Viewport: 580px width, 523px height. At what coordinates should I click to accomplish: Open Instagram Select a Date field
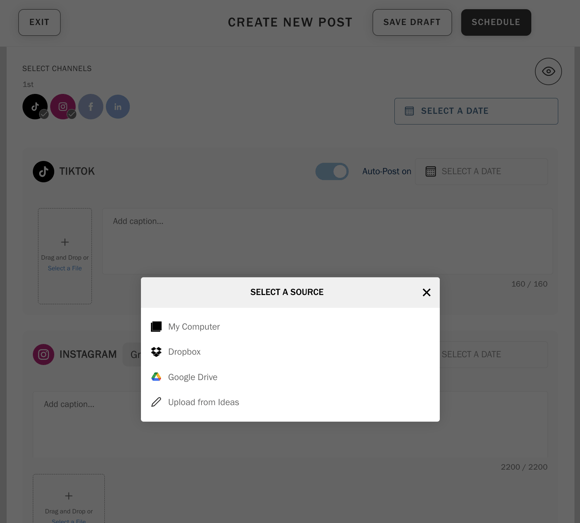pyautogui.click(x=493, y=354)
